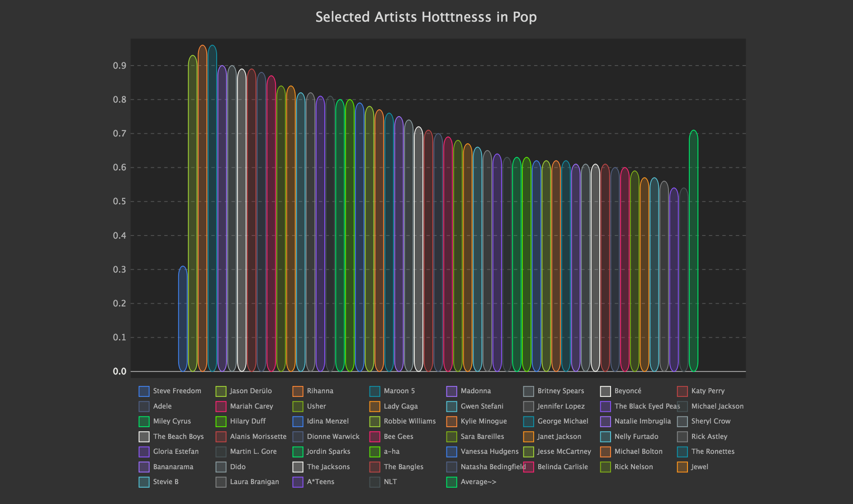Click the Belinda Carlisle legend swatch
Image resolution: width=853 pixels, height=504 pixels.
(x=528, y=467)
